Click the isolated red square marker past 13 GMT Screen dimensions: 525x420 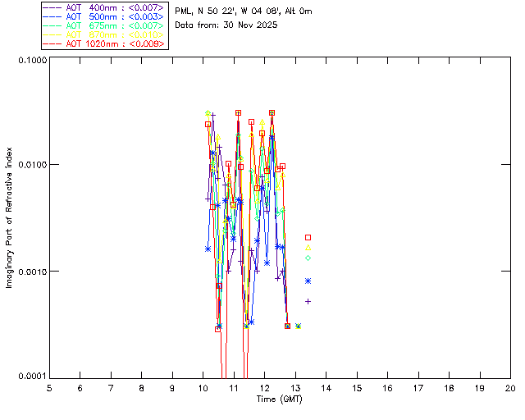coord(308,237)
